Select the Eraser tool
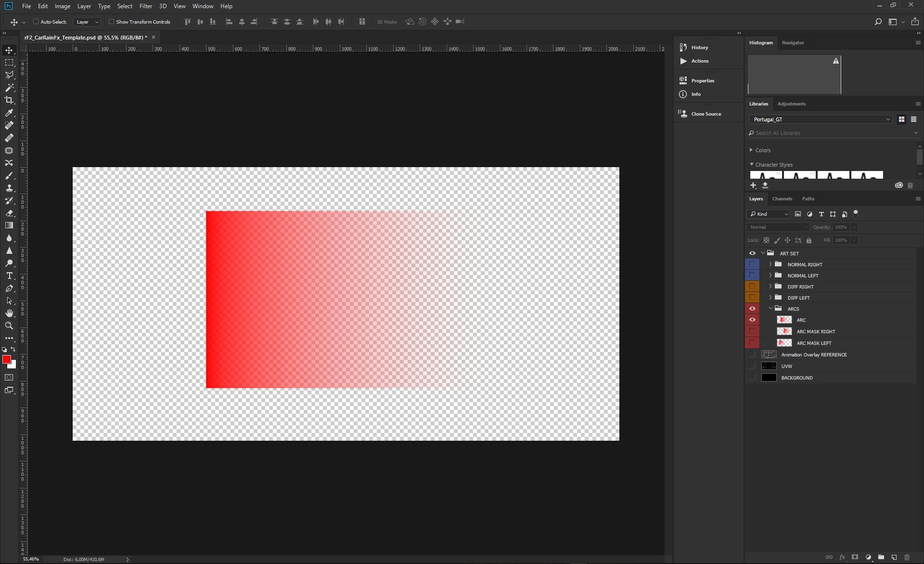 pyautogui.click(x=9, y=213)
